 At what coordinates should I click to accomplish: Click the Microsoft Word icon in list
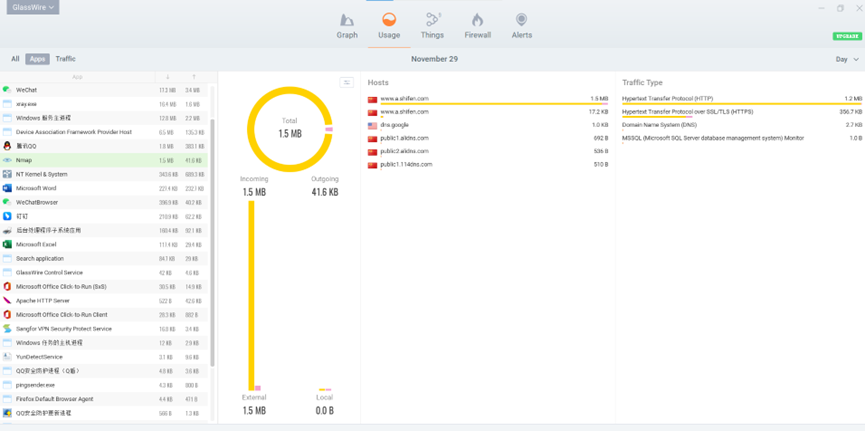coord(7,188)
